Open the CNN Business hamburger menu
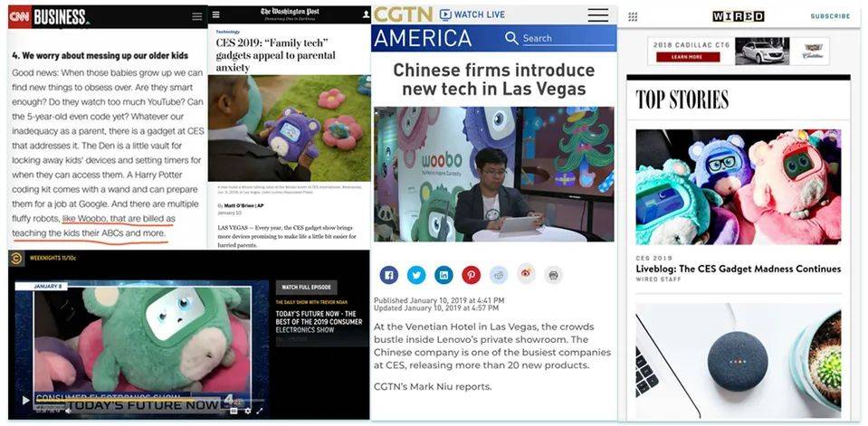868x426 pixels. [197, 16]
